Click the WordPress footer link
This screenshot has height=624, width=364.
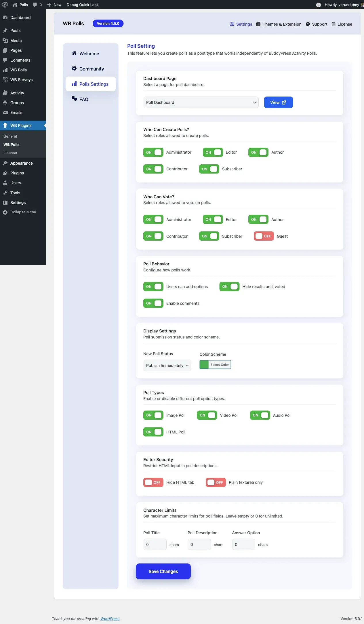click(x=110, y=619)
